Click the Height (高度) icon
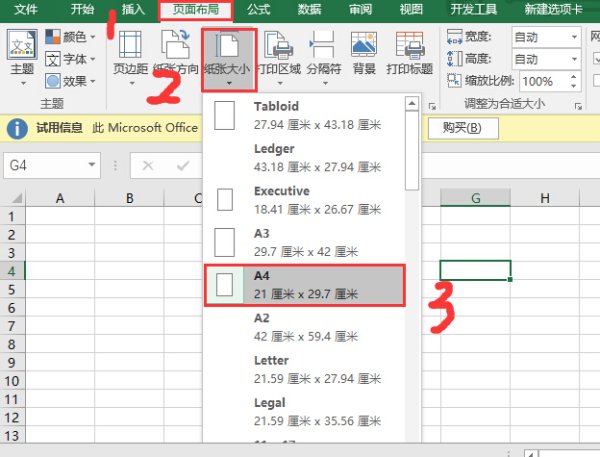This screenshot has height=457, width=600. pos(455,59)
